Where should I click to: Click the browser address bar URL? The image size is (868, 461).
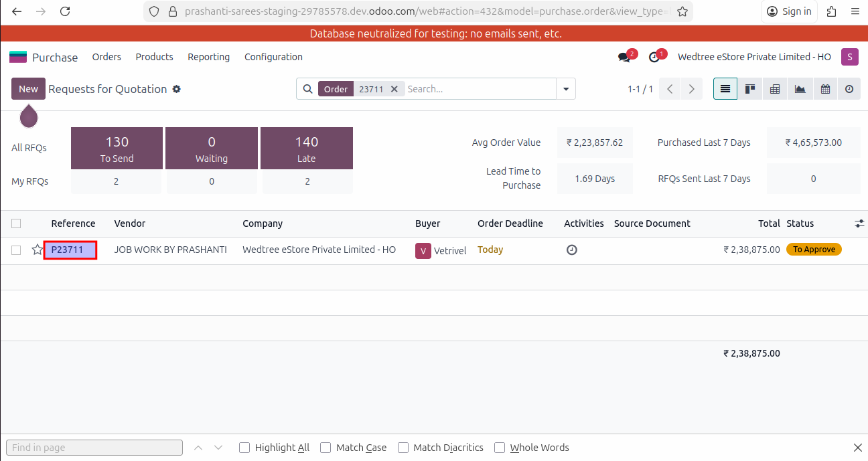[427, 11]
